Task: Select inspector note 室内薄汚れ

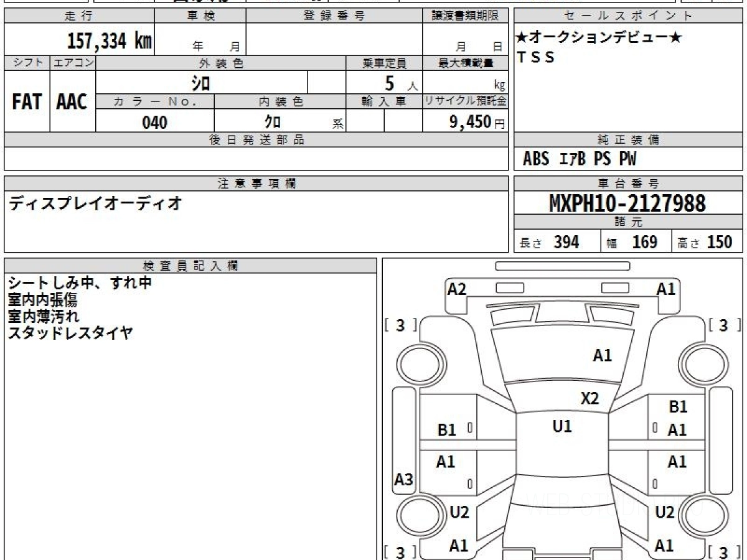Action: (42, 316)
